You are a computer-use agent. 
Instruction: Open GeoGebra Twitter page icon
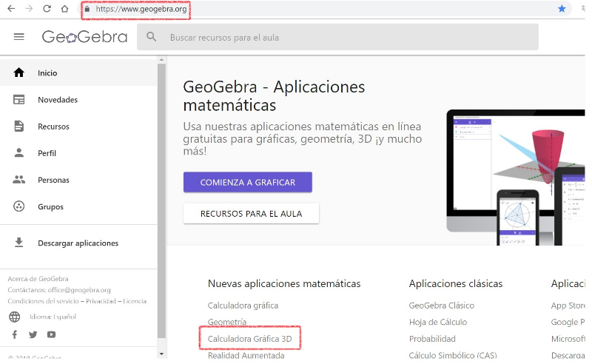(33, 334)
